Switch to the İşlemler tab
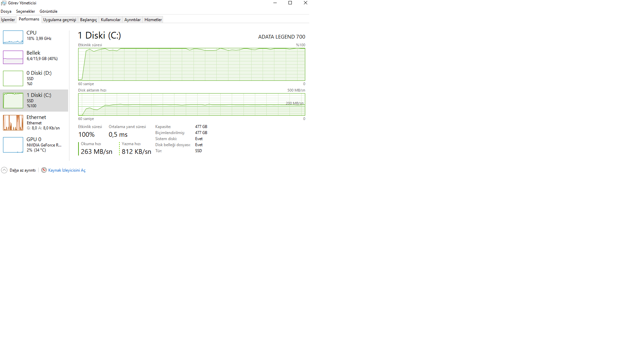The image size is (644, 362). [8, 20]
